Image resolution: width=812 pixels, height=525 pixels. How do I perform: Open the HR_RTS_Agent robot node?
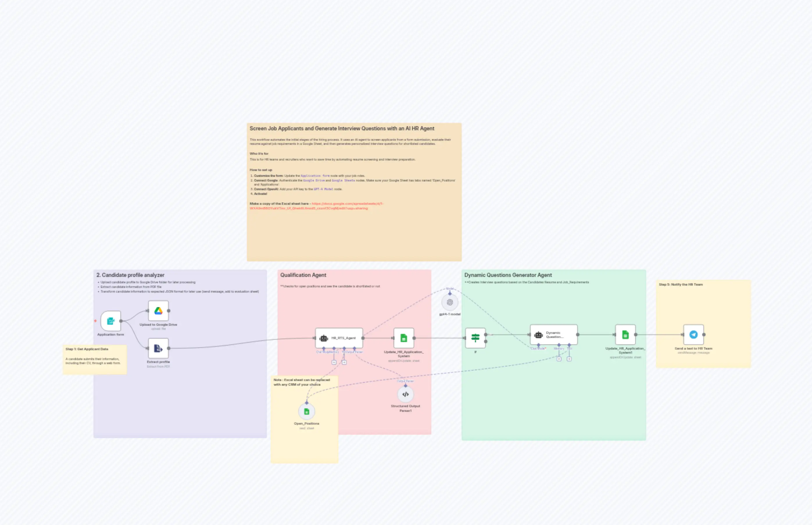point(340,338)
